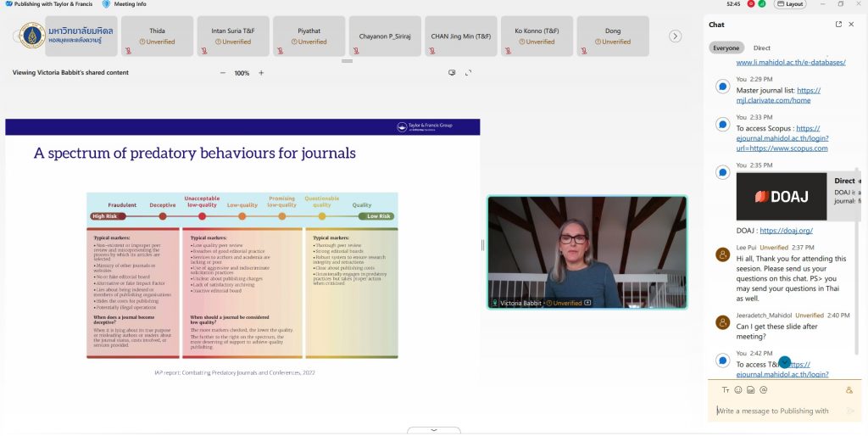Click the image attachment icon in chat
The width and height of the screenshot is (868, 436).
pyautogui.click(x=751, y=390)
